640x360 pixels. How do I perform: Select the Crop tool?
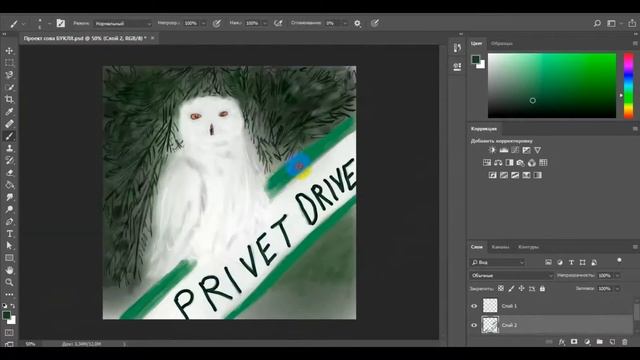tap(9, 100)
